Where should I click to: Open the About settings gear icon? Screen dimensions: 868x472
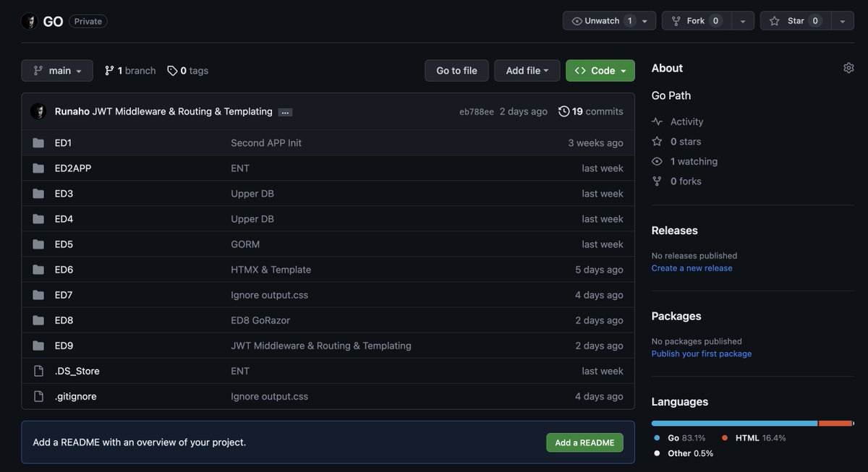(x=848, y=68)
